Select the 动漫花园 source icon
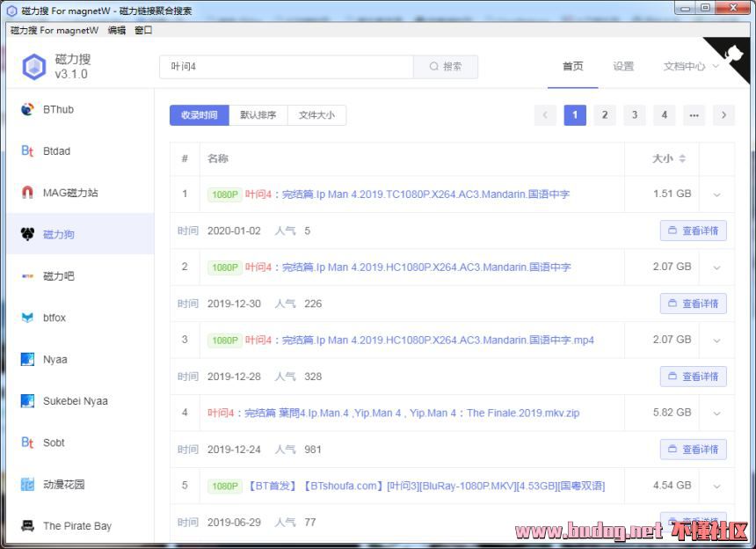The image size is (756, 549). point(27,485)
